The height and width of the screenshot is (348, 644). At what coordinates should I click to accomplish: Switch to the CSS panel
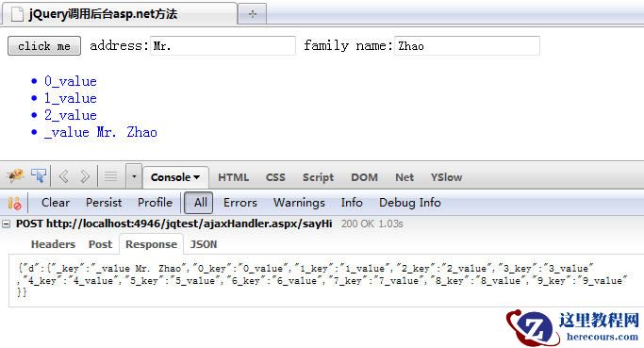pos(275,177)
